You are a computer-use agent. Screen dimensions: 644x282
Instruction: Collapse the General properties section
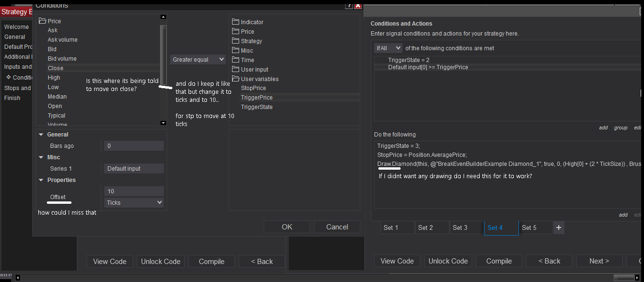(41, 135)
